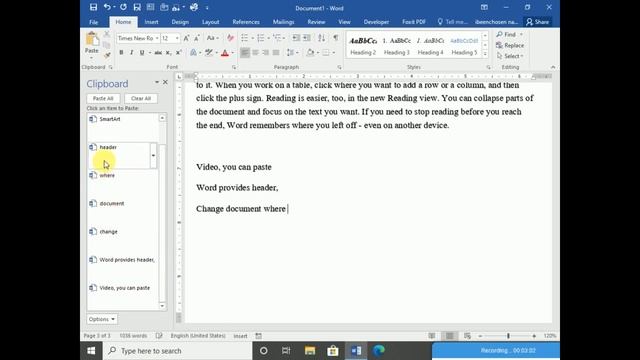
Task: Click the font color red A swatch
Action: [x=224, y=53]
